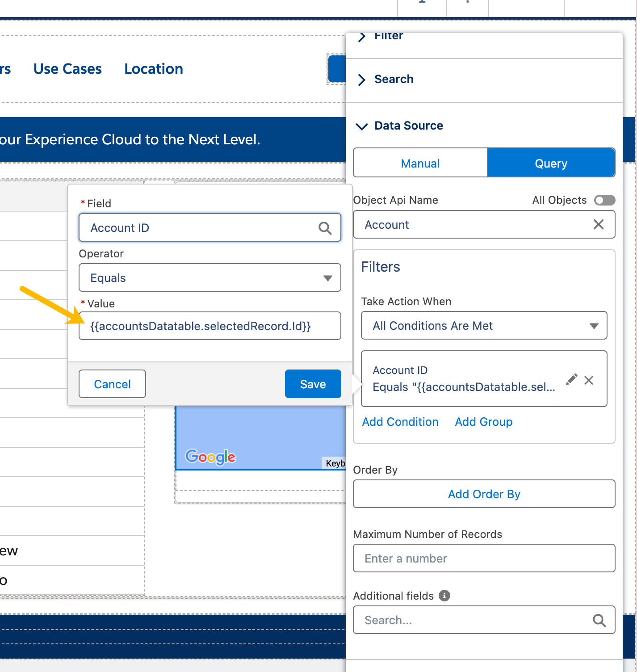Screen dimensions: 637x672
Task: Select the Query data source tab
Action: tap(550, 164)
